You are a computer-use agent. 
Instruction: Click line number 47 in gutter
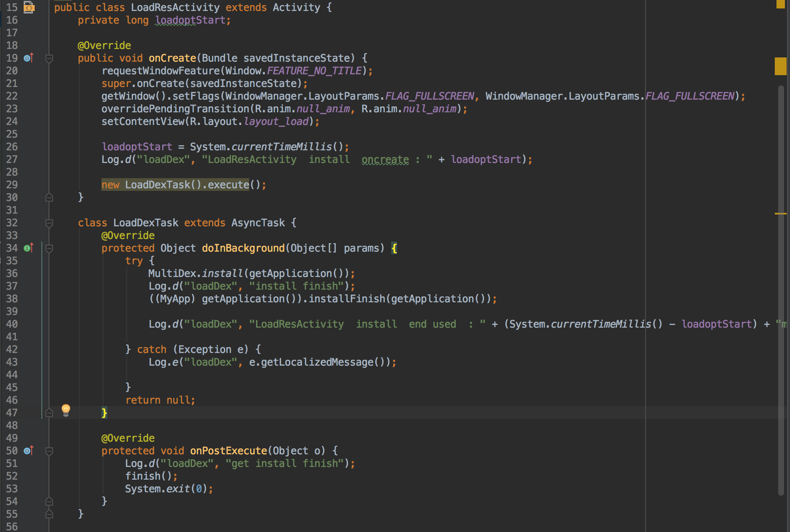(x=12, y=413)
